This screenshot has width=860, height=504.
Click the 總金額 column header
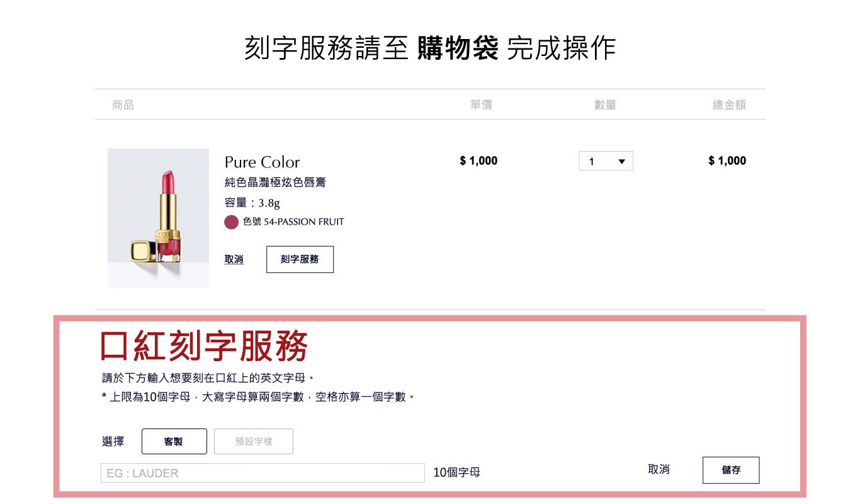[729, 105]
